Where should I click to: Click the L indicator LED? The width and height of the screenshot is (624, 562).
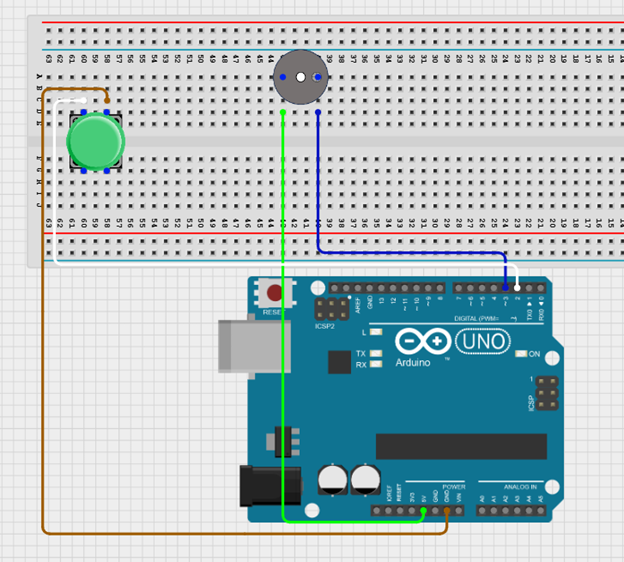[x=376, y=332]
